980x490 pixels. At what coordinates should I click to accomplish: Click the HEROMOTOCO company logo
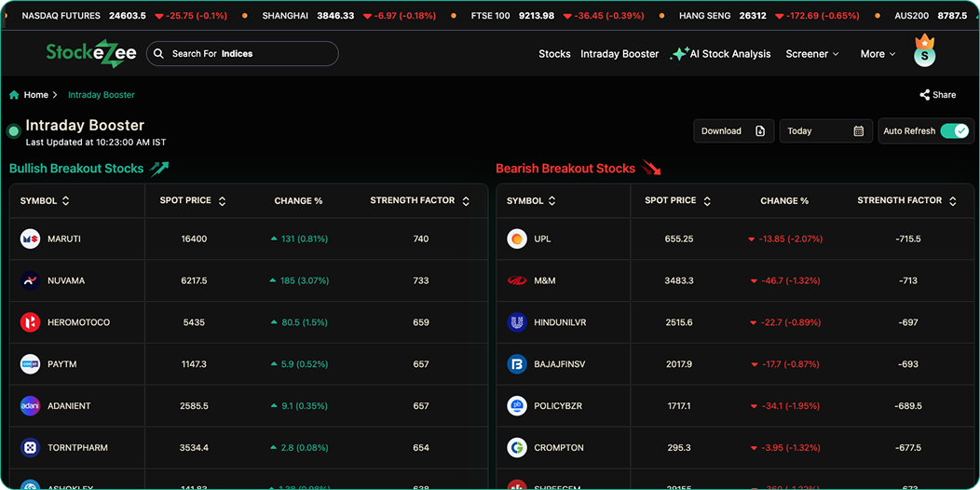pyautogui.click(x=30, y=322)
